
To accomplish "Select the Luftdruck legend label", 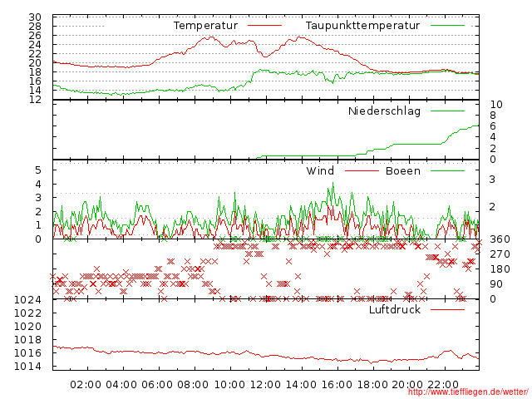I will (395, 309).
